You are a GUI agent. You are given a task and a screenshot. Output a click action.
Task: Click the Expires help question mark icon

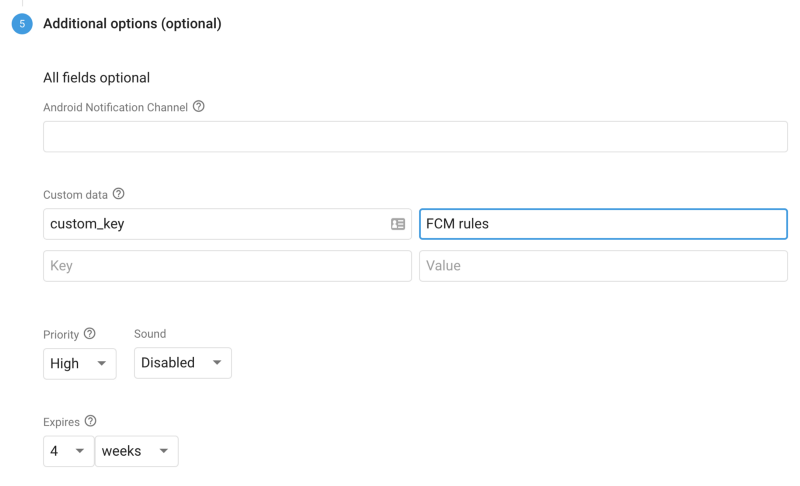tap(90, 421)
